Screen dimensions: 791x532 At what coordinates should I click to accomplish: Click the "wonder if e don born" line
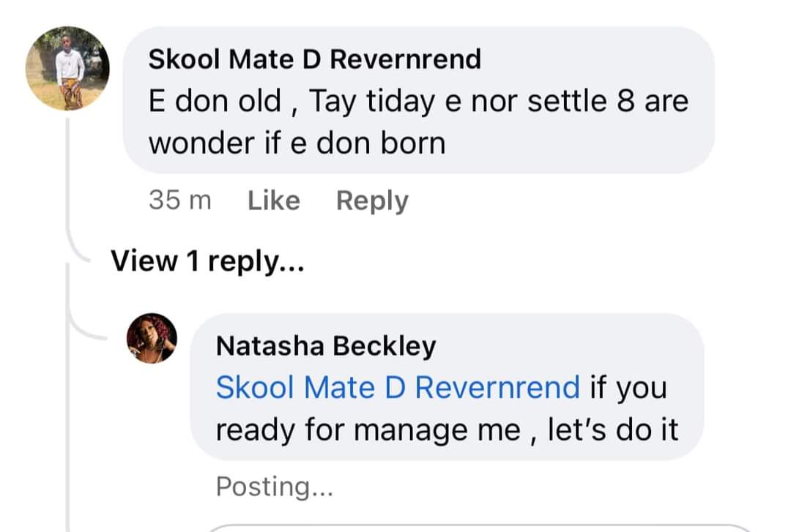click(297, 143)
